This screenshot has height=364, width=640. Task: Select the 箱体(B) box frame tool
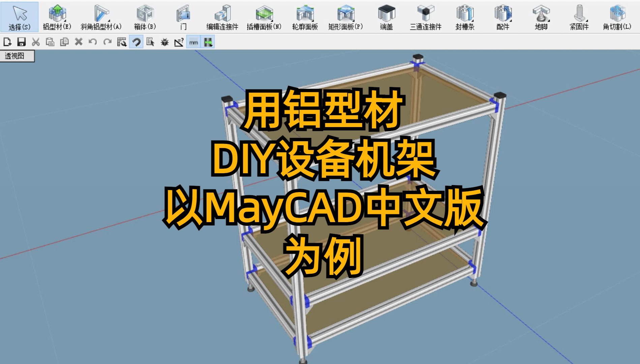145,17
